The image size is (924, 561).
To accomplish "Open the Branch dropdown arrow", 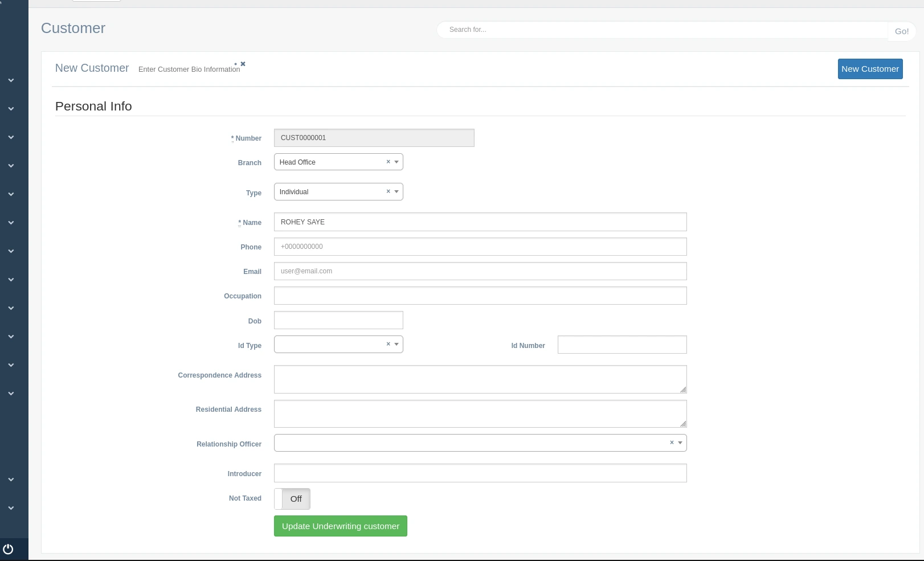I will [x=396, y=162].
